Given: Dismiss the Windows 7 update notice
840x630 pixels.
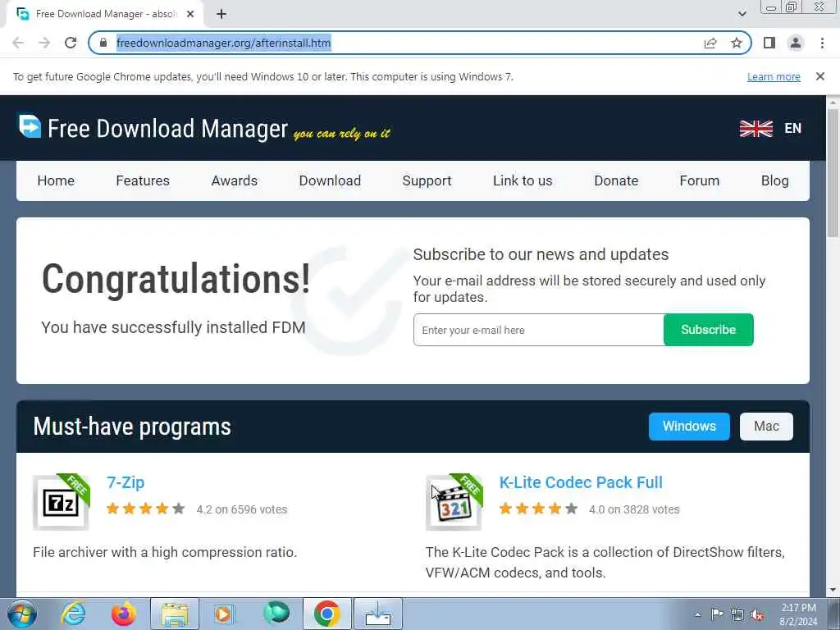Looking at the screenshot, I should coord(820,76).
